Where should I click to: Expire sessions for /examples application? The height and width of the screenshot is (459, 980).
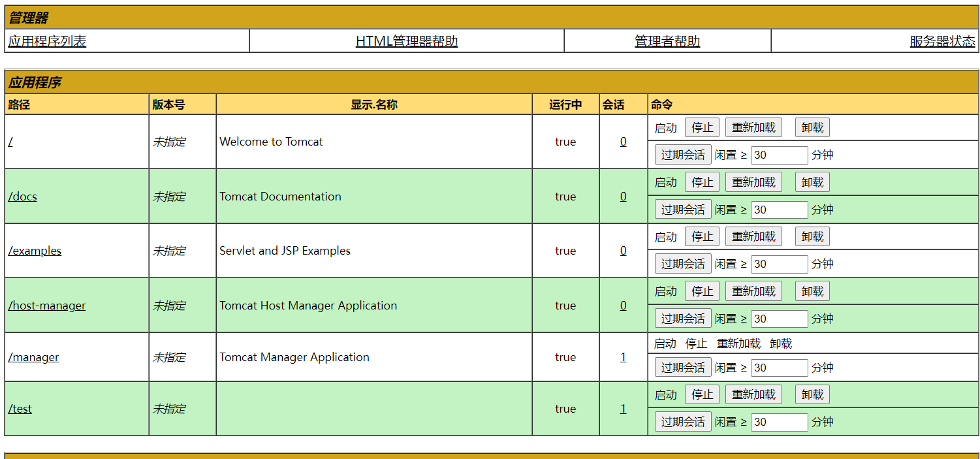(683, 264)
